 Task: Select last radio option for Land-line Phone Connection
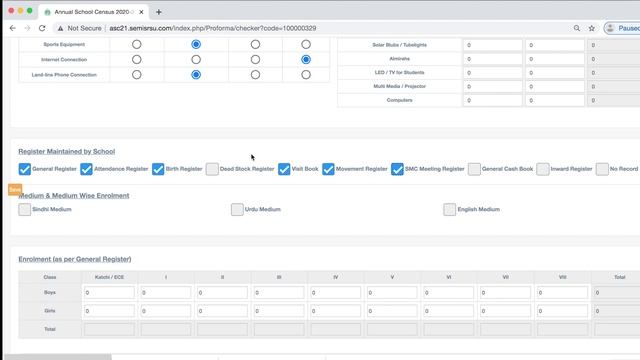[x=306, y=75]
